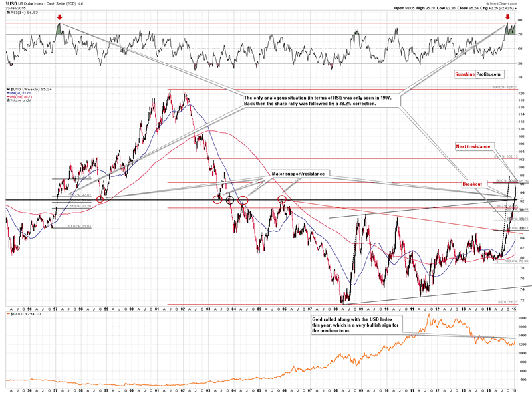Screen dimensions: 532x393
Task: Click the Next resistance annotation label
Action: click(x=473, y=146)
